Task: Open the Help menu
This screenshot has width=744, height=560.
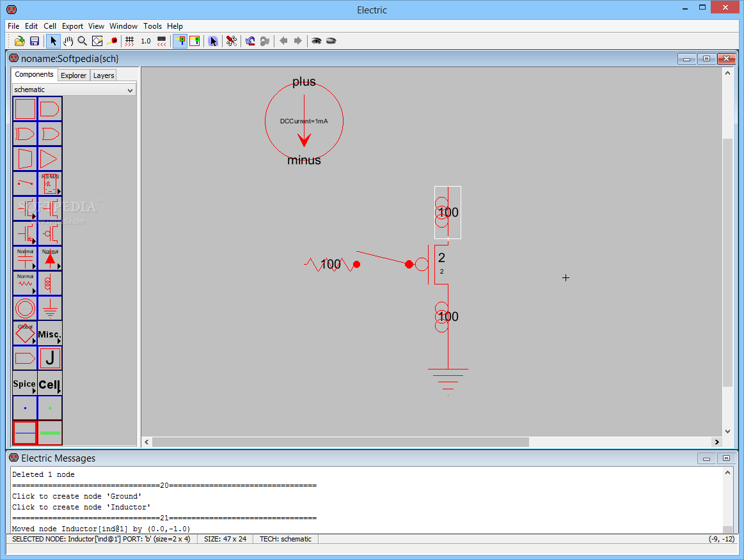Action: coord(175,26)
